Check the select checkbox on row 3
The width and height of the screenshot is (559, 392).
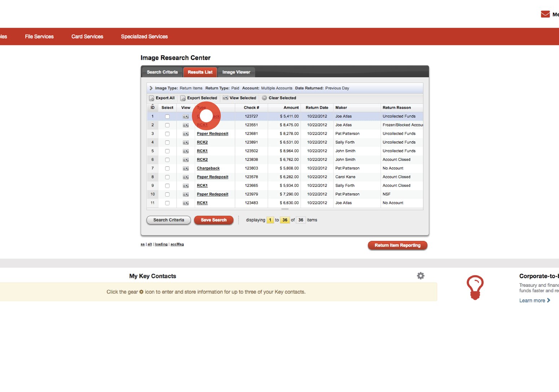[167, 133]
